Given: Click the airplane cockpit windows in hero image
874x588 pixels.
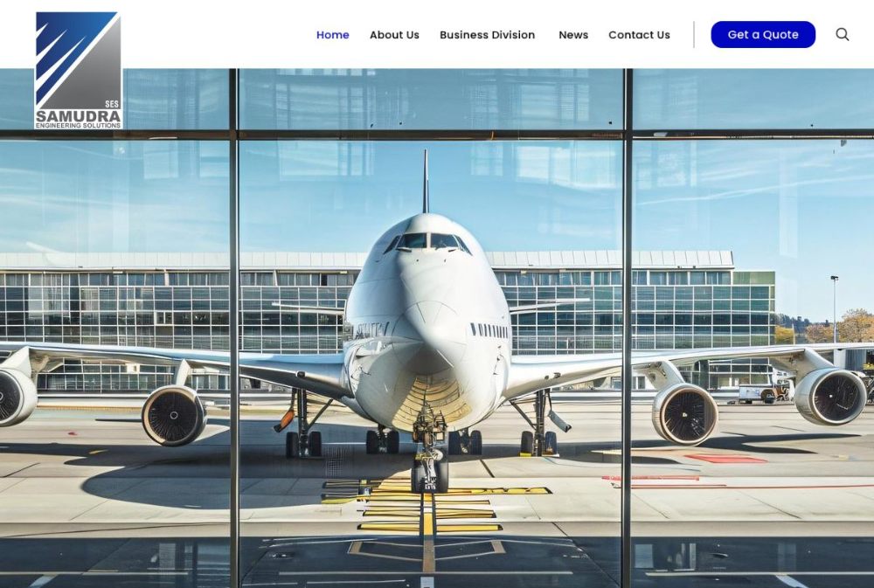Looking at the screenshot, I should (427, 242).
